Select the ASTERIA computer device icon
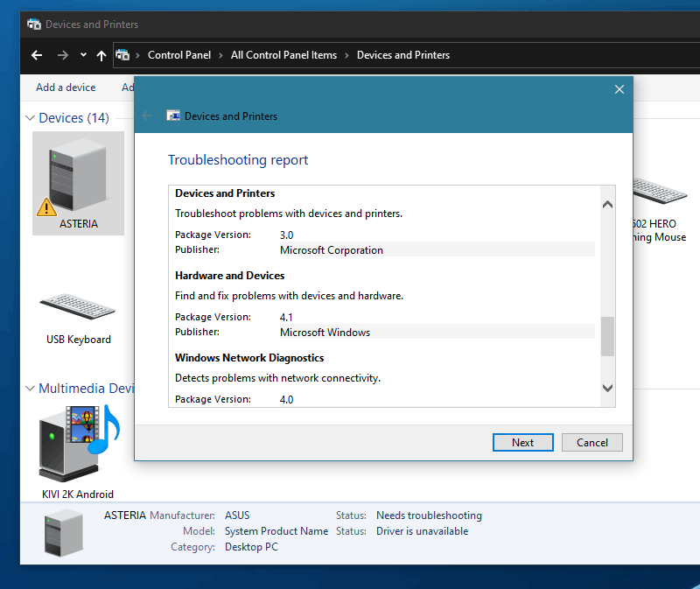700x589 pixels. click(x=78, y=183)
